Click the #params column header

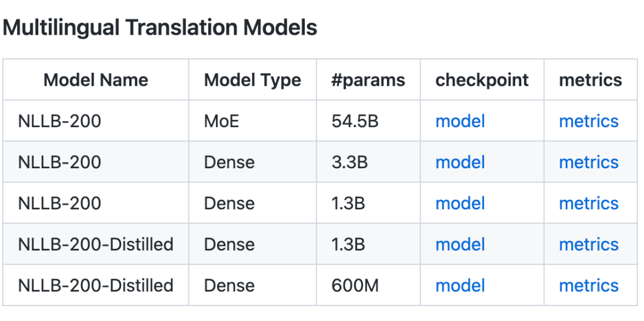[368, 80]
